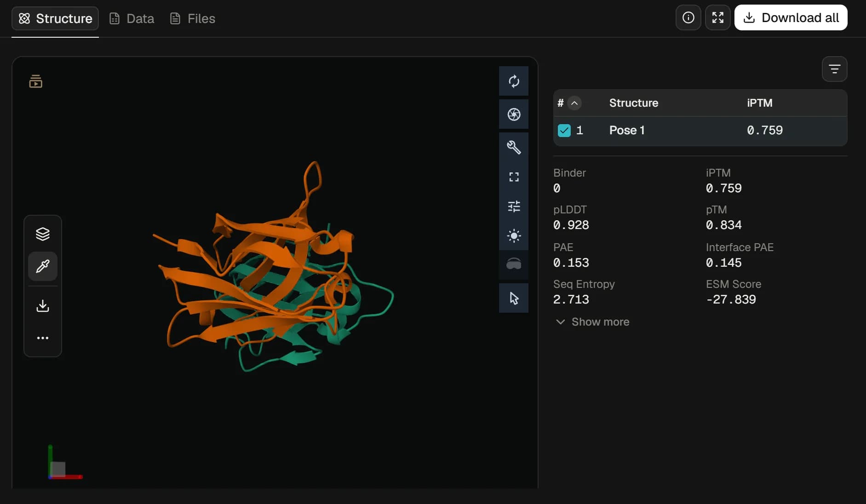Sort by the # column arrow
The width and height of the screenshot is (866, 504).
(x=574, y=103)
